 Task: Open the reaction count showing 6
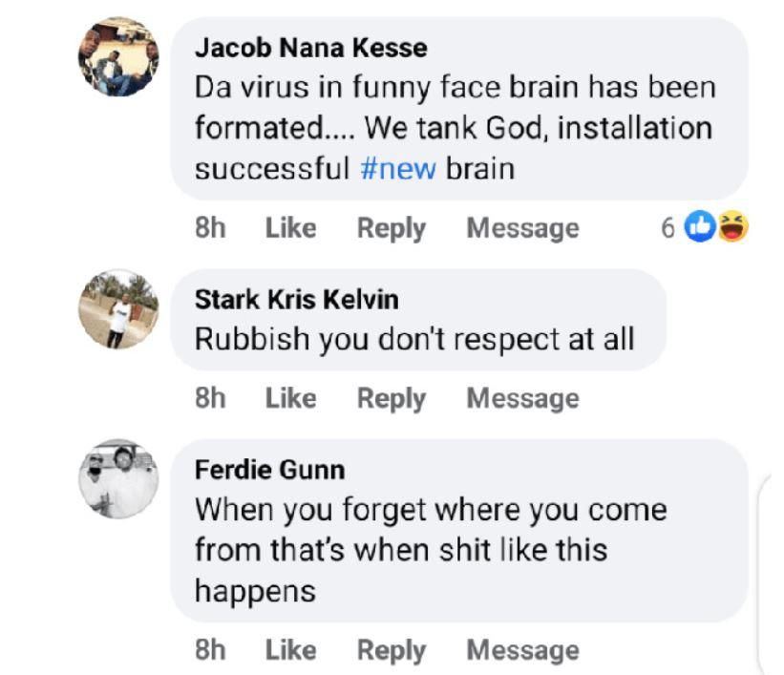tap(667, 228)
